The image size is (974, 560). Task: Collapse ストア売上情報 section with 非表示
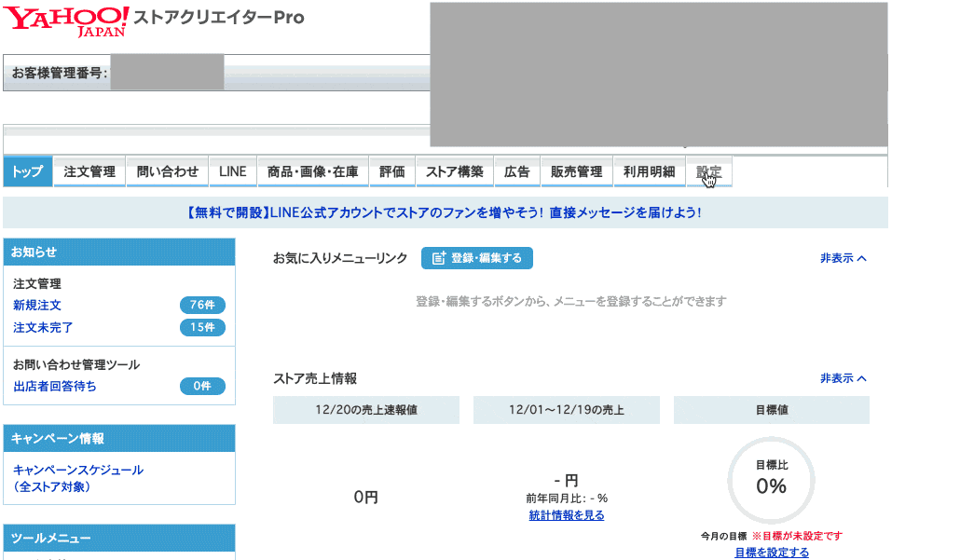tap(840, 378)
